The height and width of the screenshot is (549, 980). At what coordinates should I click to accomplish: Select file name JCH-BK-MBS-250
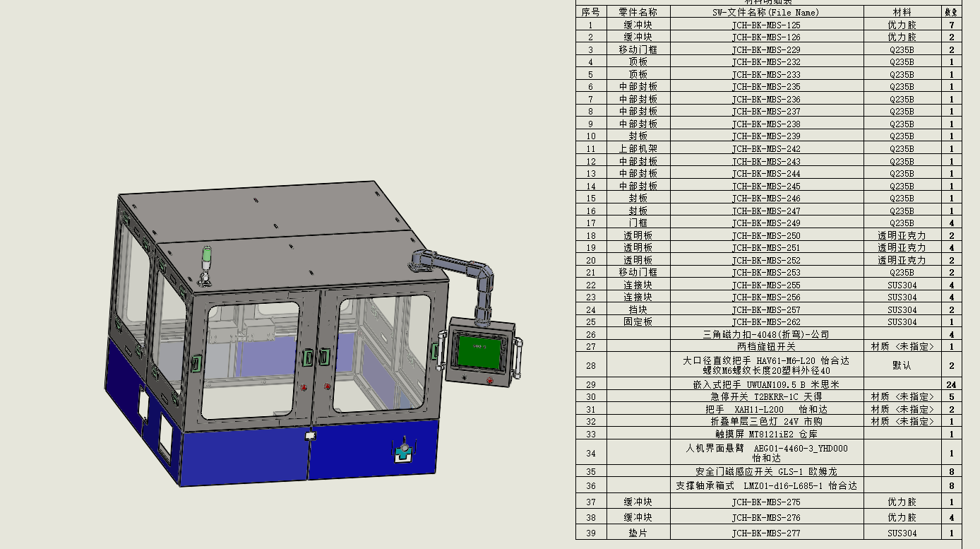766,235
